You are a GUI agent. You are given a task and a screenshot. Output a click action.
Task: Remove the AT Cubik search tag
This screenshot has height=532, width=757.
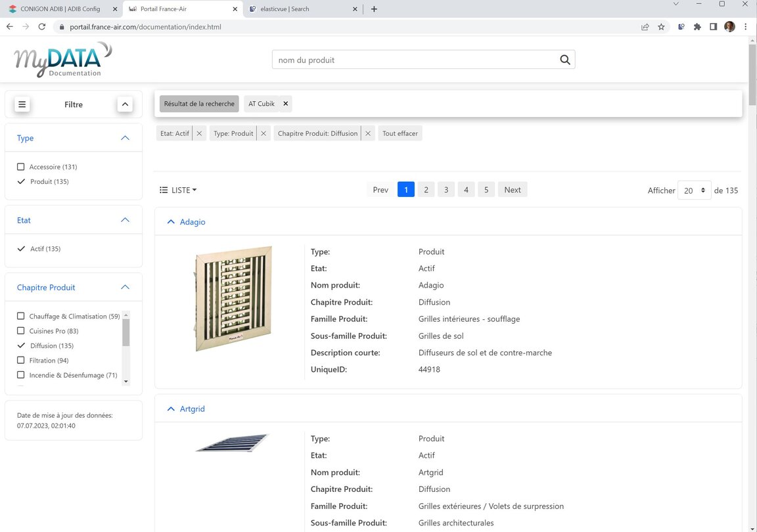(x=285, y=104)
